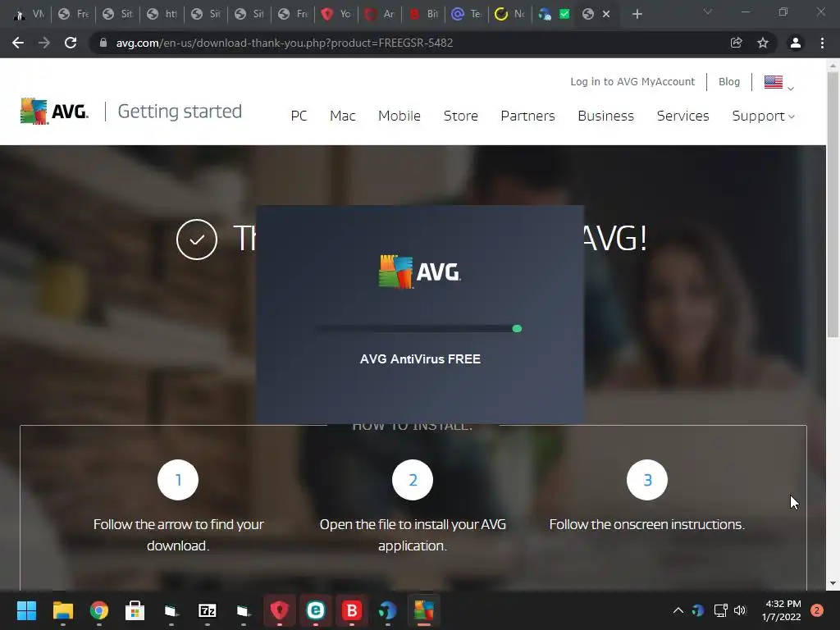Switch to the 'No' Norton tab
840x630 pixels.
click(x=510, y=15)
